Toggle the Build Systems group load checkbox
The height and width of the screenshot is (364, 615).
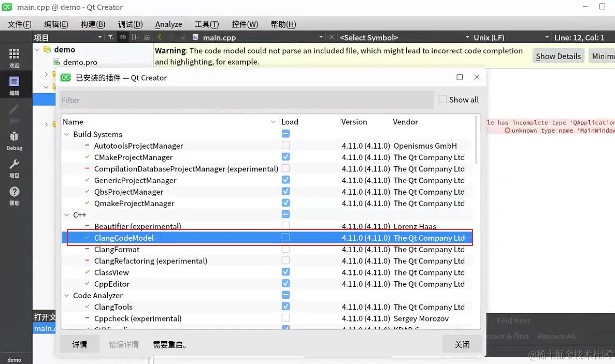(285, 134)
